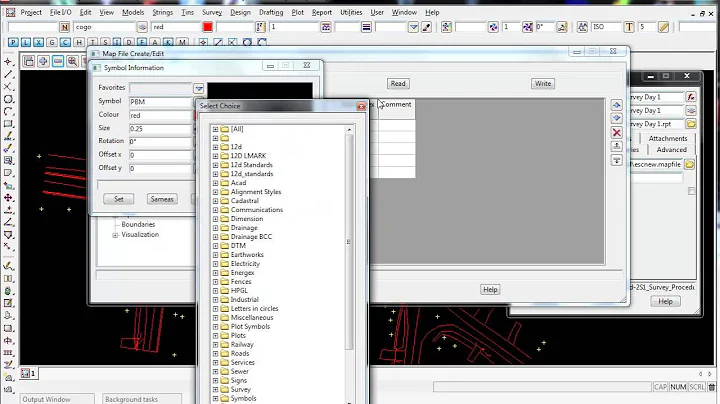Image resolution: width=720 pixels, height=404 pixels.
Task: Click the move up arrow in Map File panel
Action: (x=617, y=105)
